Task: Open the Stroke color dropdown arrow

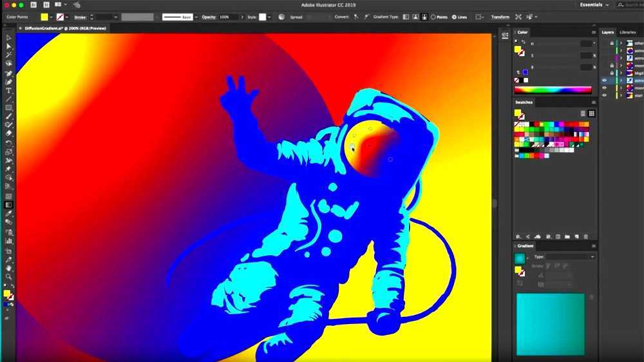Action: pos(67,17)
